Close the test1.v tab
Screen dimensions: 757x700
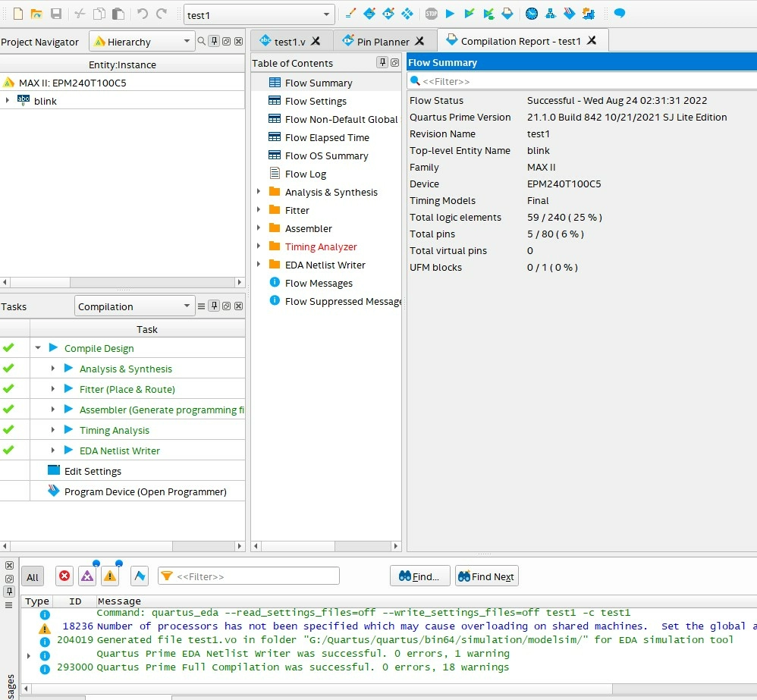316,41
